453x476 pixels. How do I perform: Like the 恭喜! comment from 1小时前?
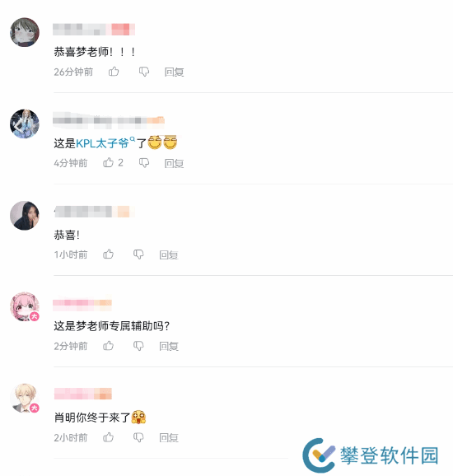(x=108, y=254)
